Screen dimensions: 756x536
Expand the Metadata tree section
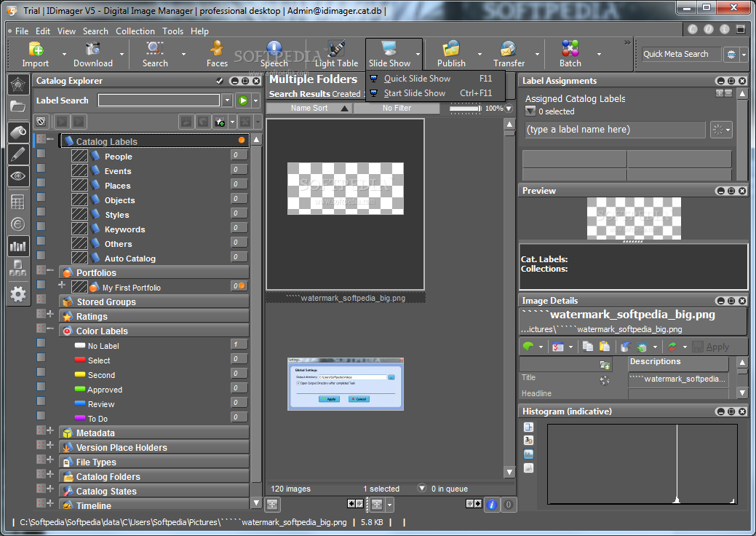[x=50, y=430]
